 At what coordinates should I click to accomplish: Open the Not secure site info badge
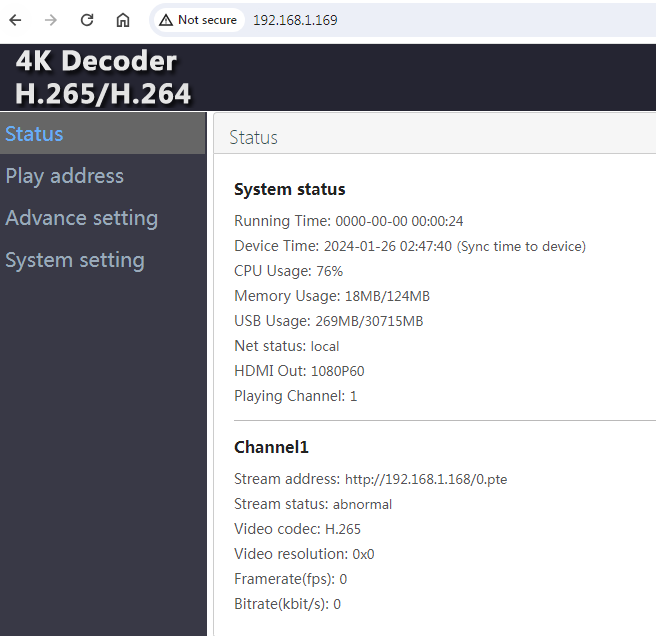pos(198,20)
